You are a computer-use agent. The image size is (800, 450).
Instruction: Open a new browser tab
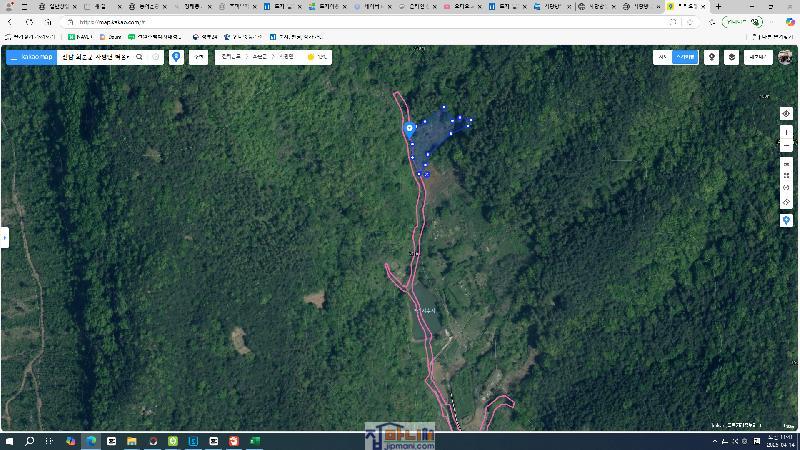click(x=718, y=7)
